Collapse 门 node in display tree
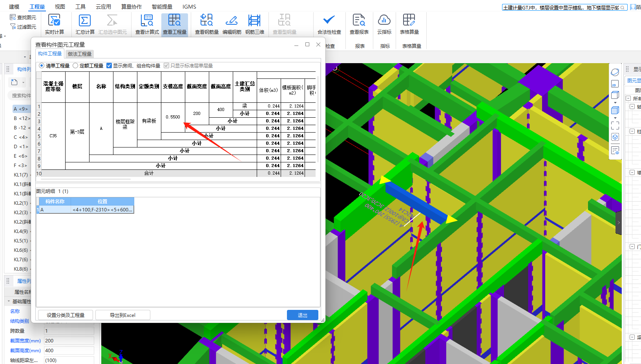The width and height of the screenshot is (641, 364). tap(632, 247)
